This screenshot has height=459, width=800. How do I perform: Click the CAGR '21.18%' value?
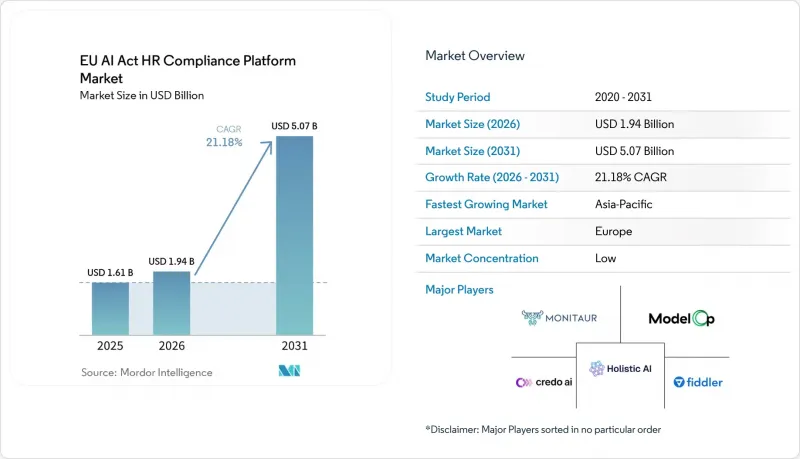[224, 142]
